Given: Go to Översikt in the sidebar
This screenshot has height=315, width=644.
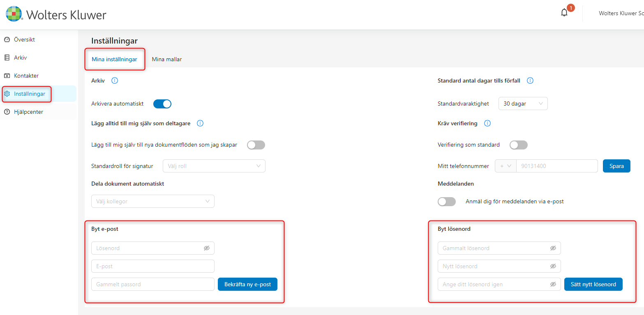Looking at the screenshot, I should [38, 40].
